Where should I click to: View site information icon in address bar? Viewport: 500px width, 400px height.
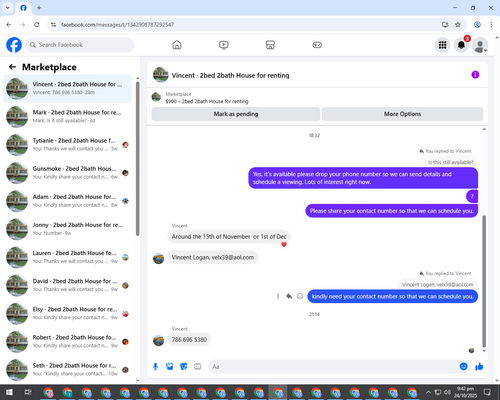(x=53, y=25)
